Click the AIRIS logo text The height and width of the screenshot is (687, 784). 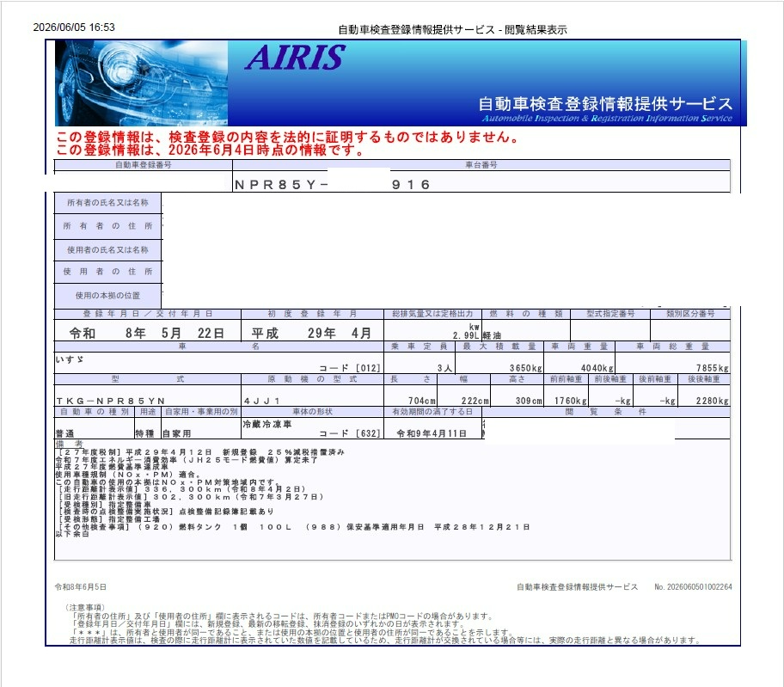click(x=296, y=58)
